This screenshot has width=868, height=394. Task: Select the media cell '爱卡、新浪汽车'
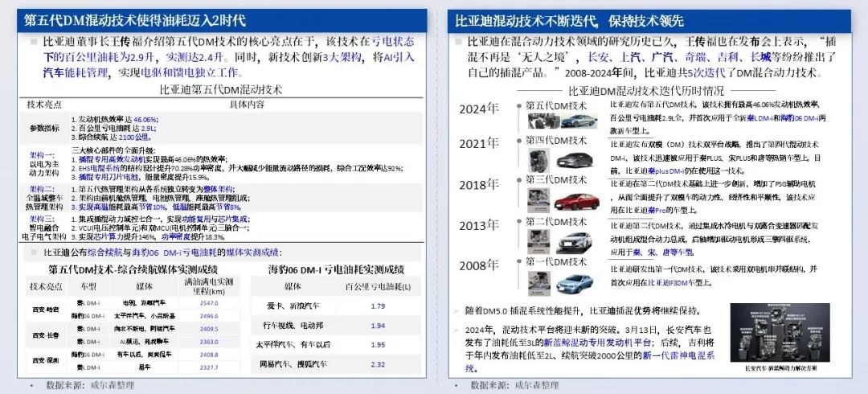(293, 306)
